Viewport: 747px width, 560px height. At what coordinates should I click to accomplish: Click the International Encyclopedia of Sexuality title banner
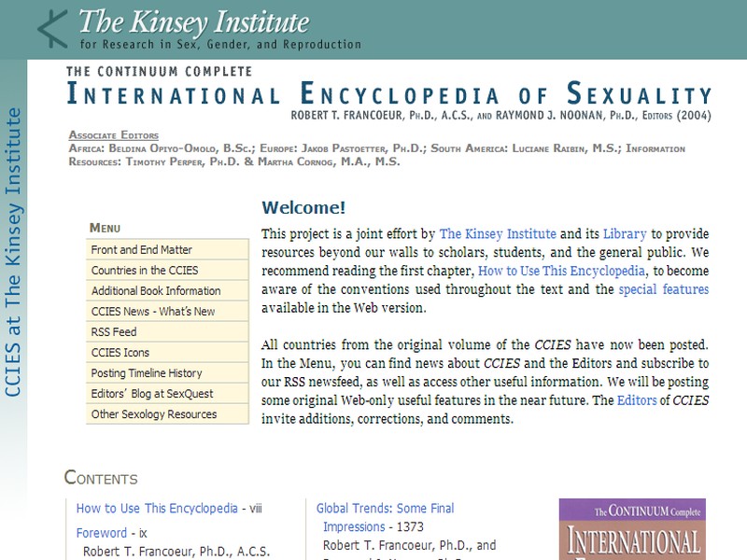(x=388, y=93)
